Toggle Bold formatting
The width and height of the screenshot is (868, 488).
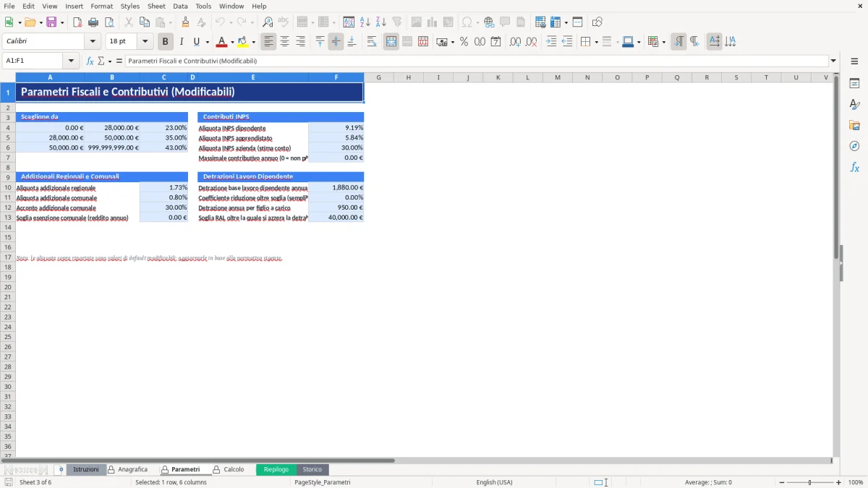point(166,42)
